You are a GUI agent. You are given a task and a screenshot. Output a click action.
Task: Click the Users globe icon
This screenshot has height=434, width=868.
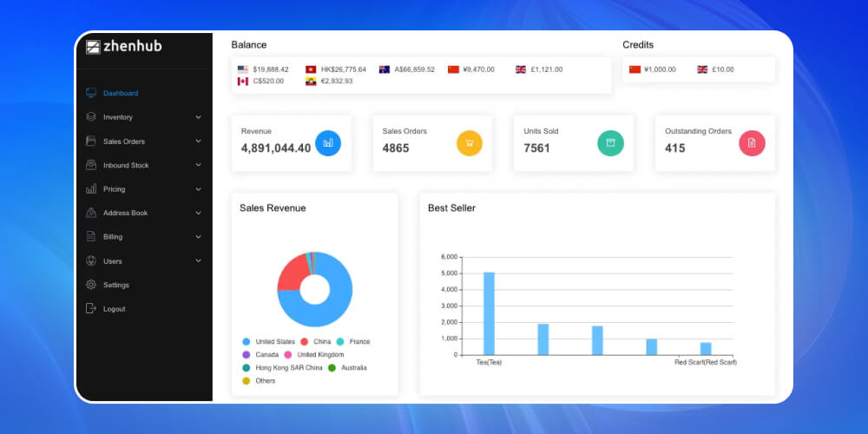tap(91, 260)
